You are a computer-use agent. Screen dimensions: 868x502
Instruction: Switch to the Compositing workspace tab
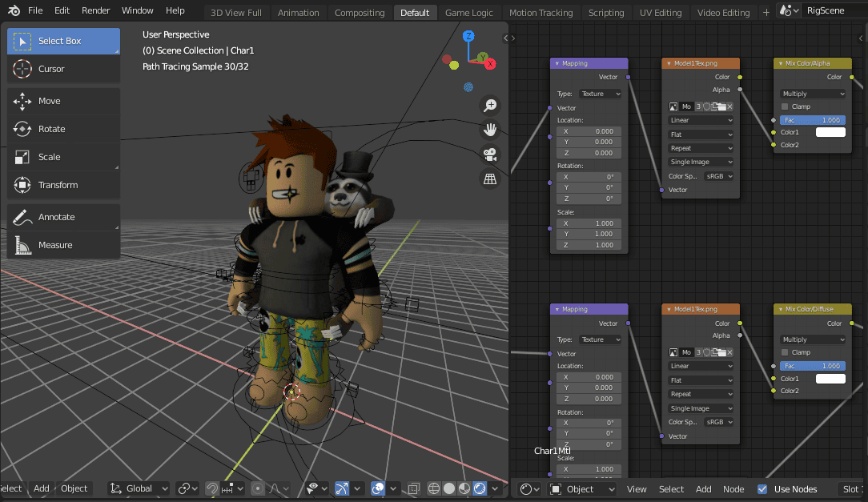[x=360, y=12]
